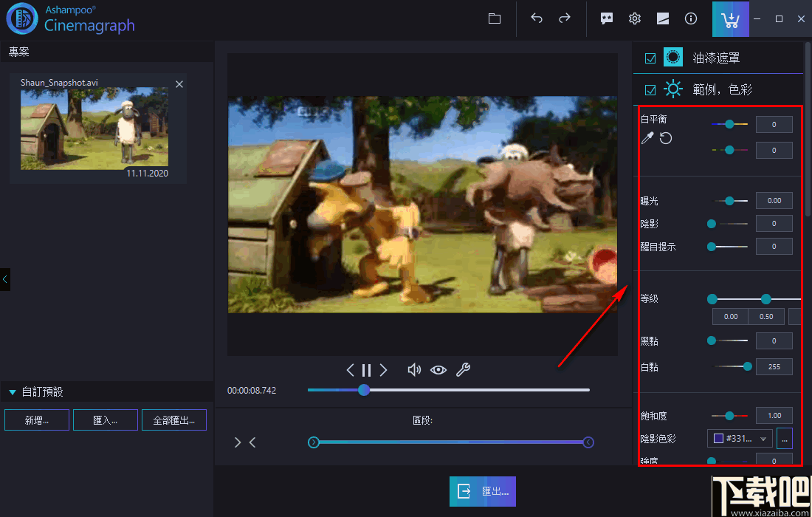Click the segment trim arrows icon
The height and width of the screenshot is (517, 812).
pyautogui.click(x=245, y=442)
